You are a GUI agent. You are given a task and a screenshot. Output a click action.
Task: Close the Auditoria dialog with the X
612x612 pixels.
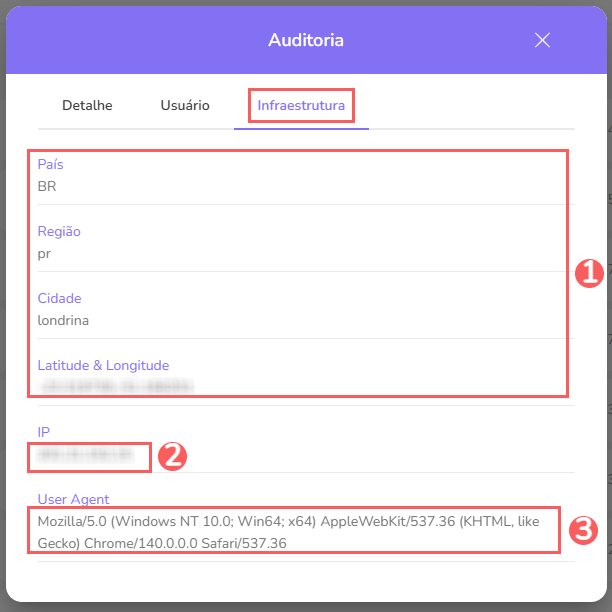542,40
